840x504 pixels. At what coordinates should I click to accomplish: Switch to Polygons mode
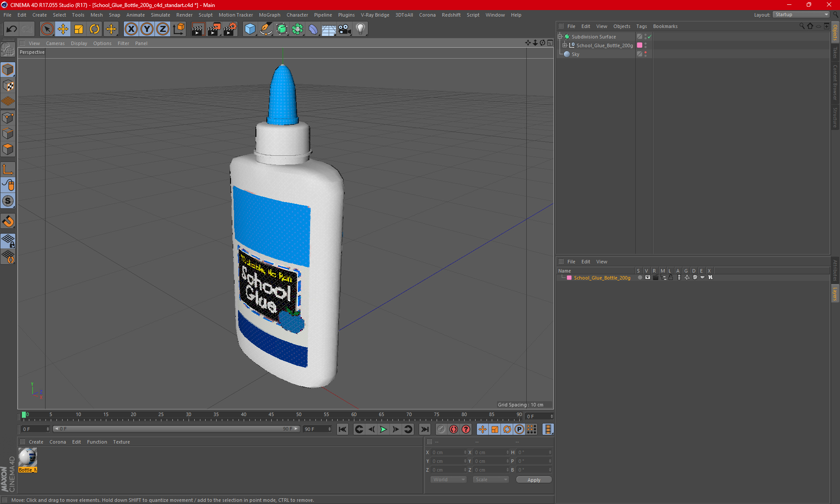coord(8,149)
